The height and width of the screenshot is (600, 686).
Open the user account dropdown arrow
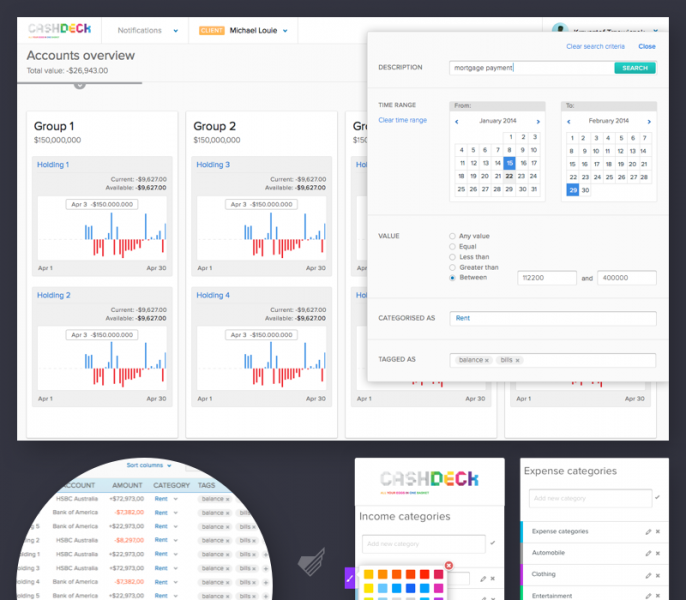(655, 31)
